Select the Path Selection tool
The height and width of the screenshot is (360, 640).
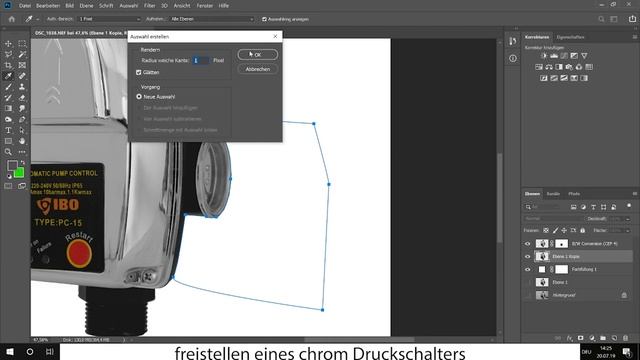point(22,130)
